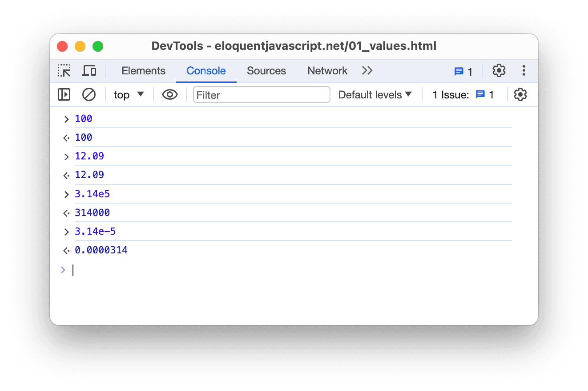
Task: Open the top frame context dropdown
Action: pyautogui.click(x=128, y=94)
